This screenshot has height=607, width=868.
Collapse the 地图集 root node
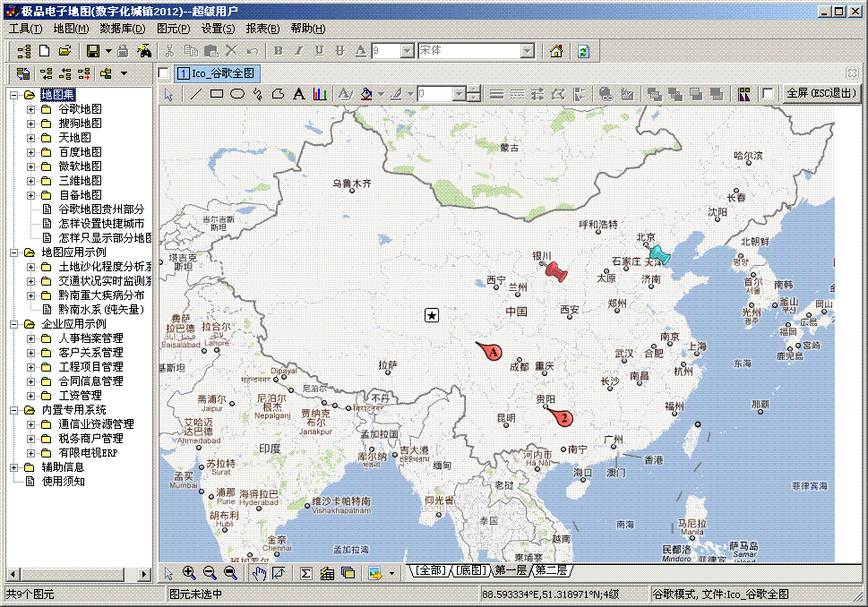[13, 95]
